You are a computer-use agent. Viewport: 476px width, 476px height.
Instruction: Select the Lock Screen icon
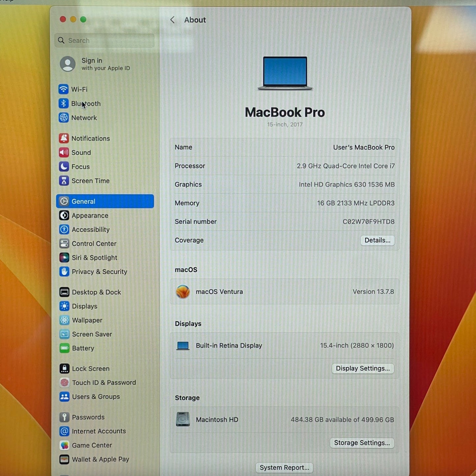[65, 369]
